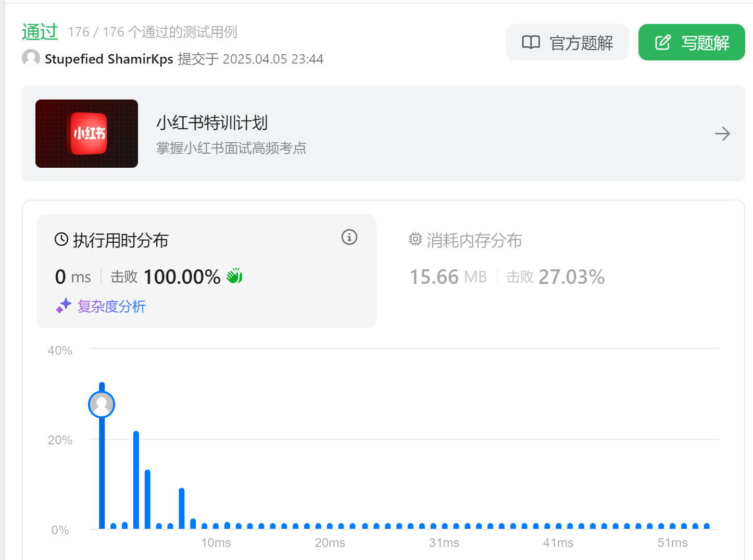Open the Stupefied ShamirKps profile link

(x=109, y=59)
